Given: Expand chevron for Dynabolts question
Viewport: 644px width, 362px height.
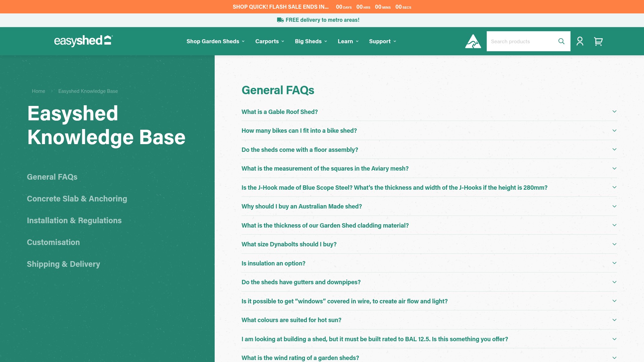Looking at the screenshot, I should coord(614,244).
